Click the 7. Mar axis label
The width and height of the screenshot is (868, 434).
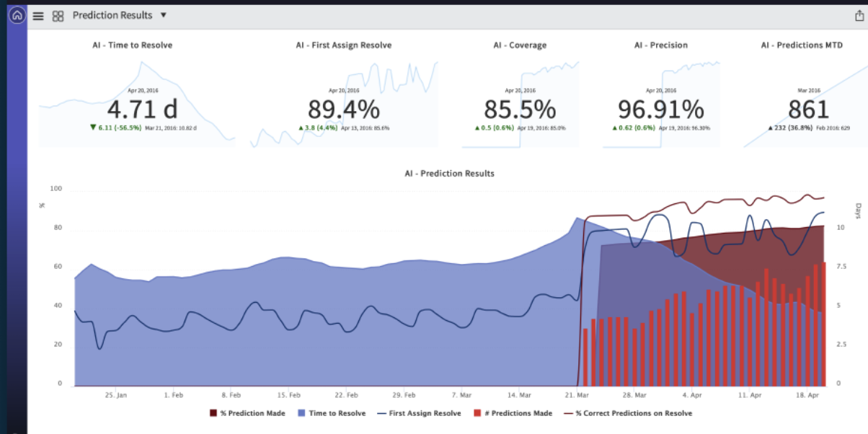(x=461, y=395)
